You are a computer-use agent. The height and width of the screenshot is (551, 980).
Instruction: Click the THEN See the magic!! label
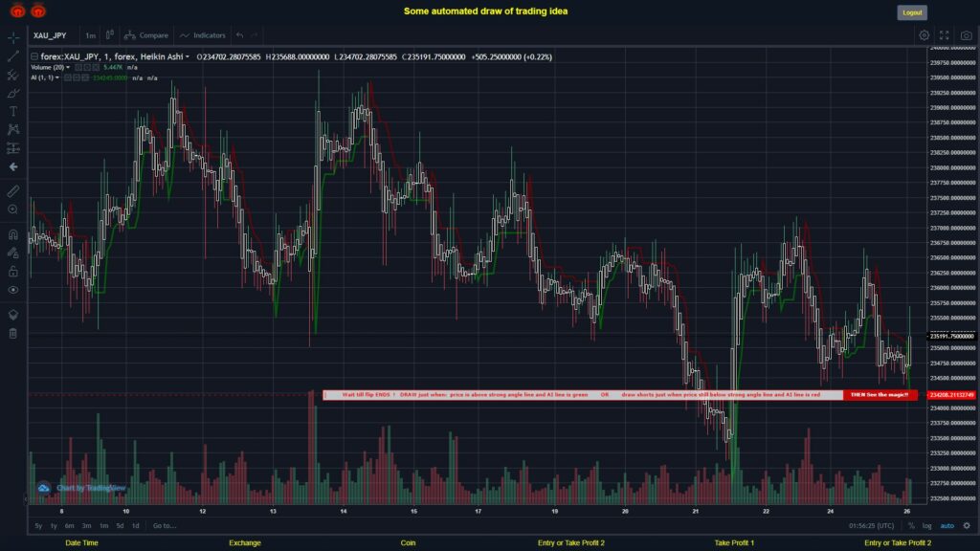click(x=880, y=395)
